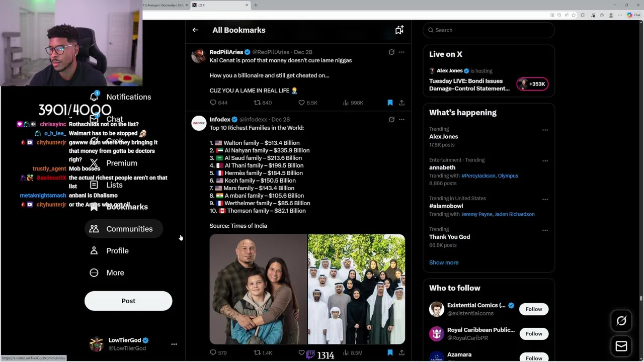Open Infodex profile avatar
Screen dimensions: 644x362
(x=199, y=123)
